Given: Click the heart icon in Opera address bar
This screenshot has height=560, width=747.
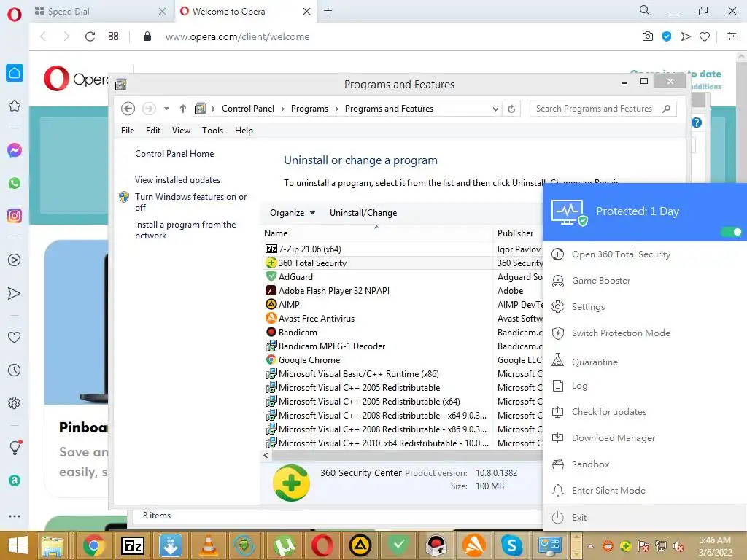Looking at the screenshot, I should pos(705,36).
